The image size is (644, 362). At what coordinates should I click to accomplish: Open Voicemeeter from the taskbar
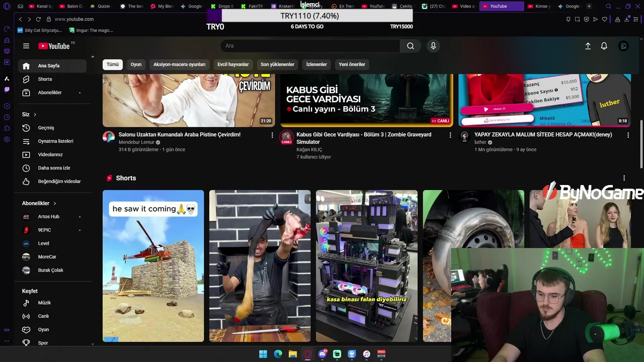pos(381,354)
